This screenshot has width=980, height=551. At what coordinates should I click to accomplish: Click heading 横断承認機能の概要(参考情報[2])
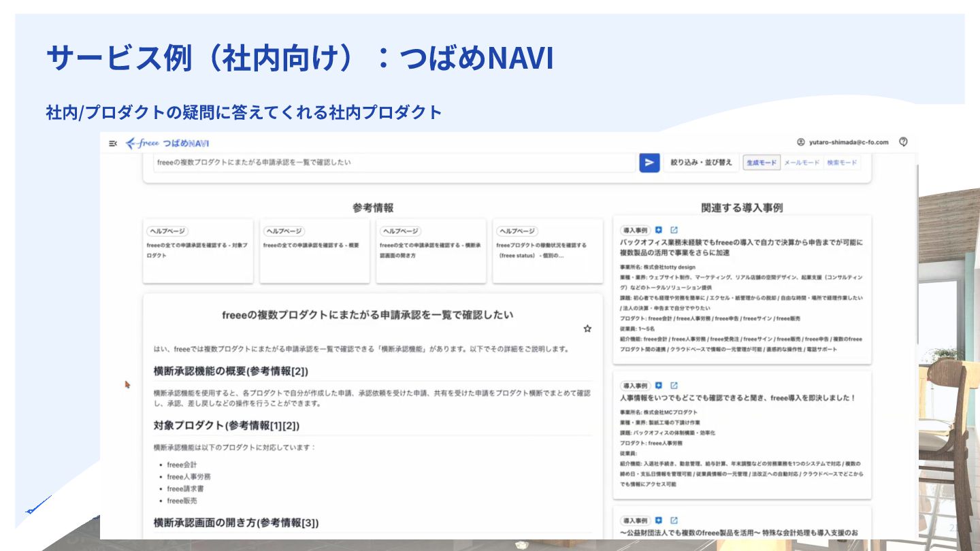[231, 371]
